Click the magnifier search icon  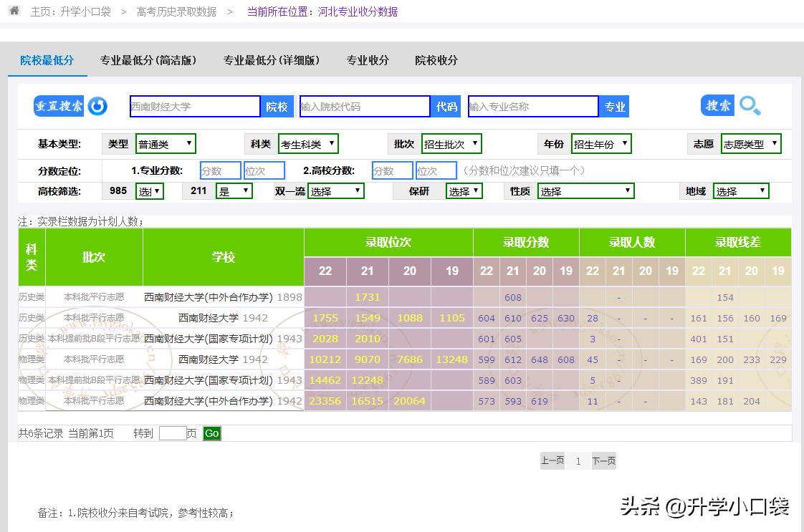[x=750, y=105]
